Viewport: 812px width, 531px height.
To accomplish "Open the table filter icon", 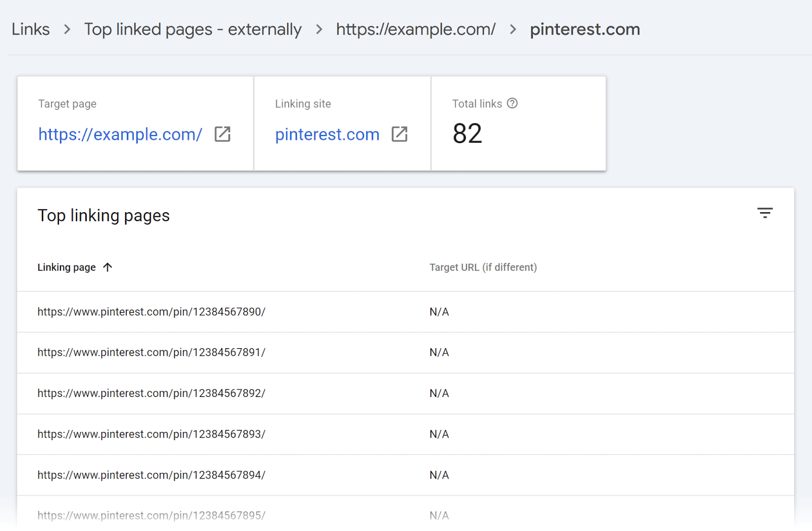I will tap(765, 213).
